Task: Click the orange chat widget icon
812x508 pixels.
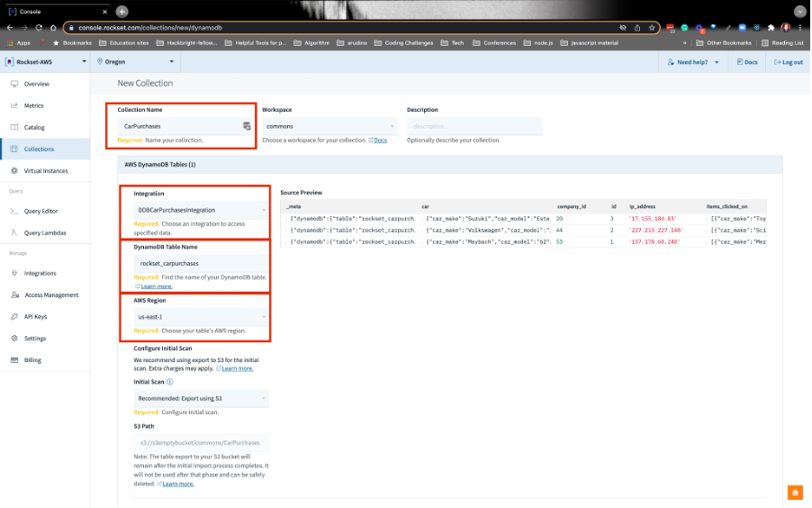Action: 795,492
